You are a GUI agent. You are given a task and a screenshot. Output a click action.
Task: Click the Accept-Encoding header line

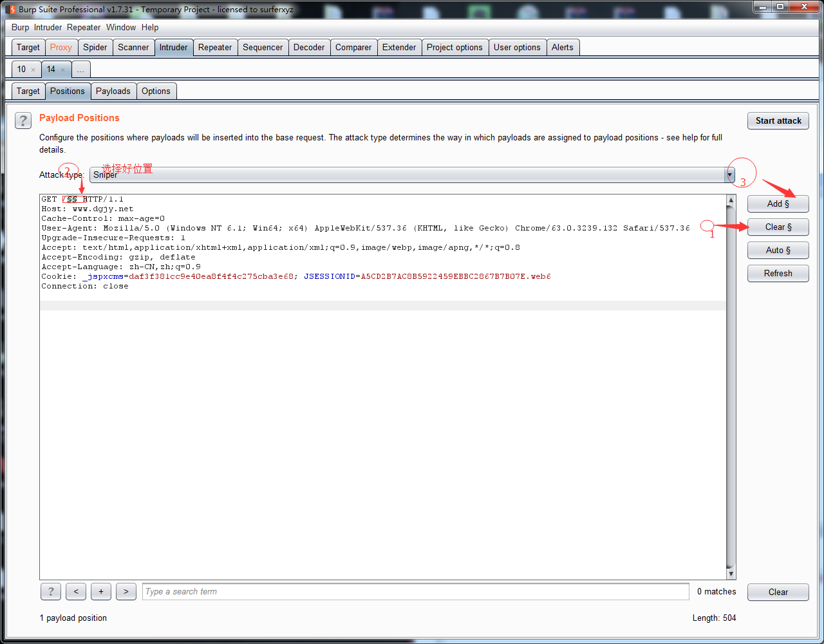pyautogui.click(x=118, y=257)
